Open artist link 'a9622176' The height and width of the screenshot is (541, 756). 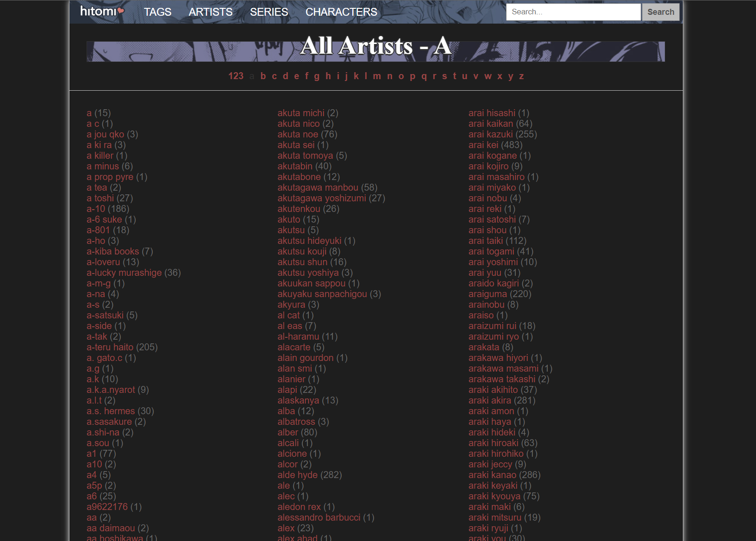pyautogui.click(x=107, y=507)
